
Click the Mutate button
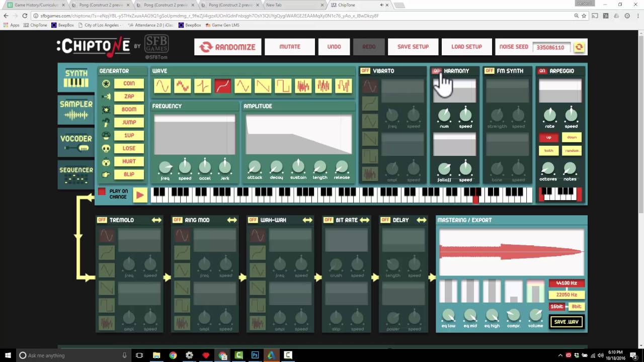click(290, 47)
